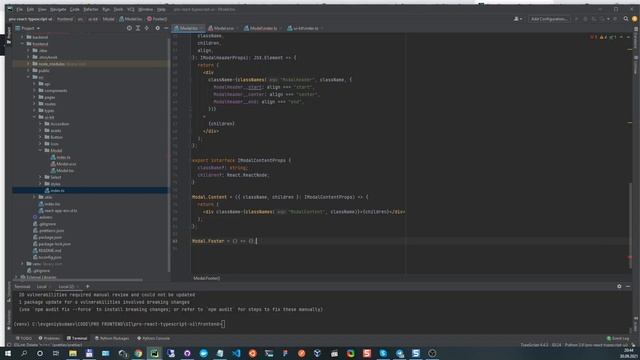
Task: Select the Local terminal tab
Action: pyautogui.click(x=42, y=287)
